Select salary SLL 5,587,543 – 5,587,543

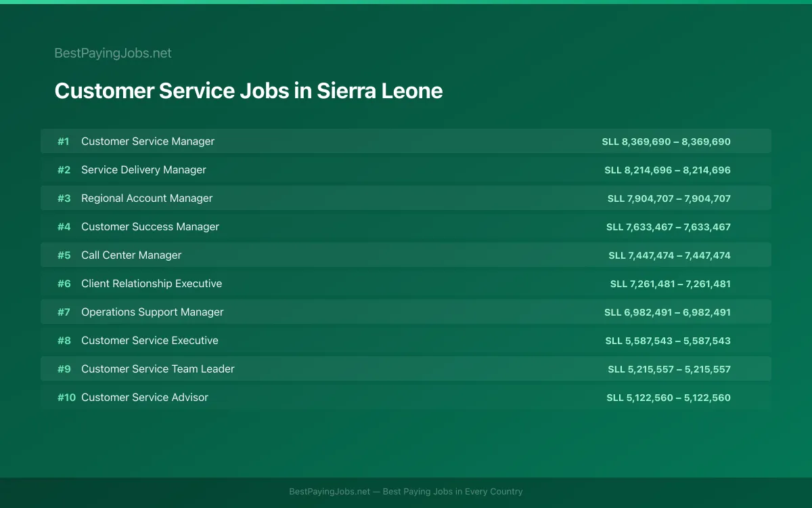click(x=669, y=341)
